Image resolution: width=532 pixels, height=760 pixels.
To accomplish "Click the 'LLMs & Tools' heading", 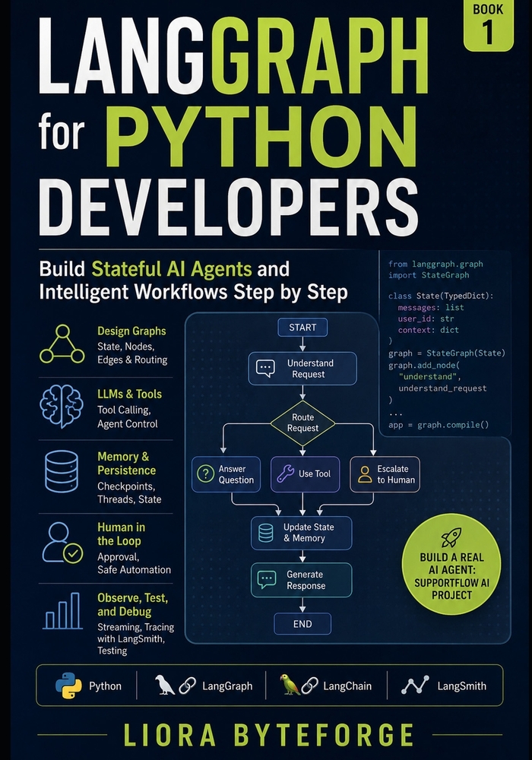I will [x=129, y=394].
